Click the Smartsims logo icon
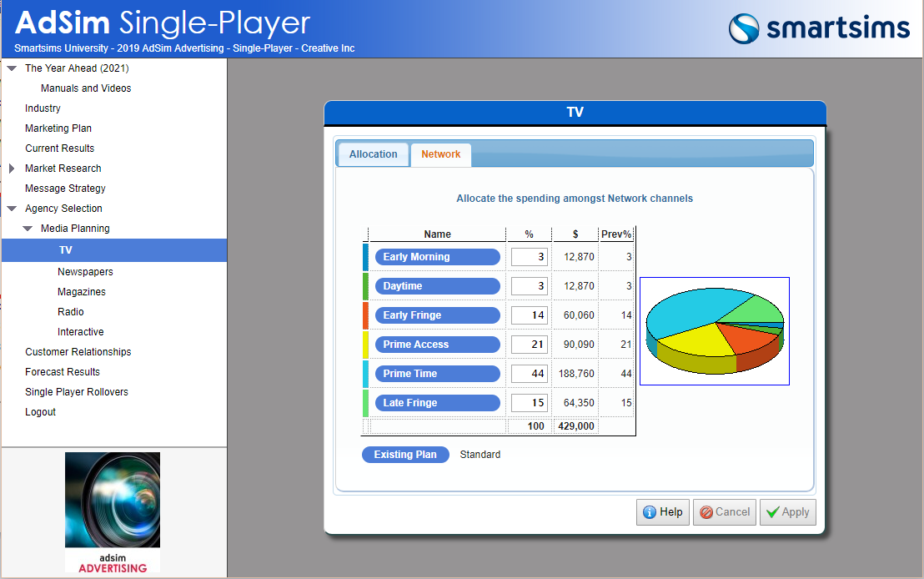The height and width of the screenshot is (579, 924). [743, 28]
